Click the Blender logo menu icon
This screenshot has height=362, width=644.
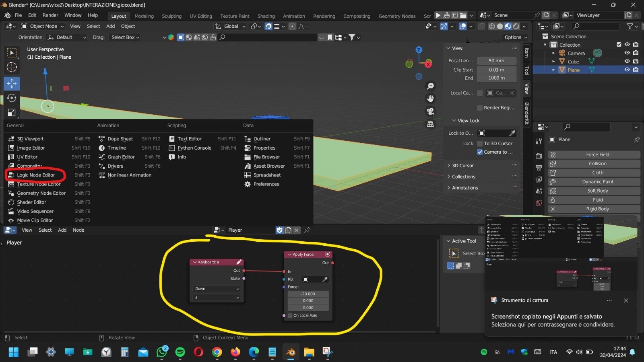pos(7,15)
